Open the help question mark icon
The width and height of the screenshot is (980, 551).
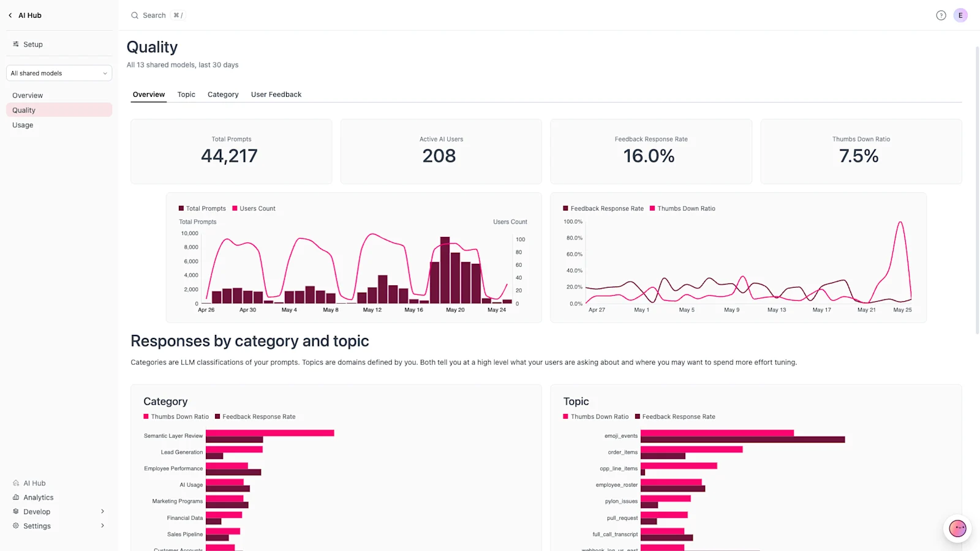(941, 15)
